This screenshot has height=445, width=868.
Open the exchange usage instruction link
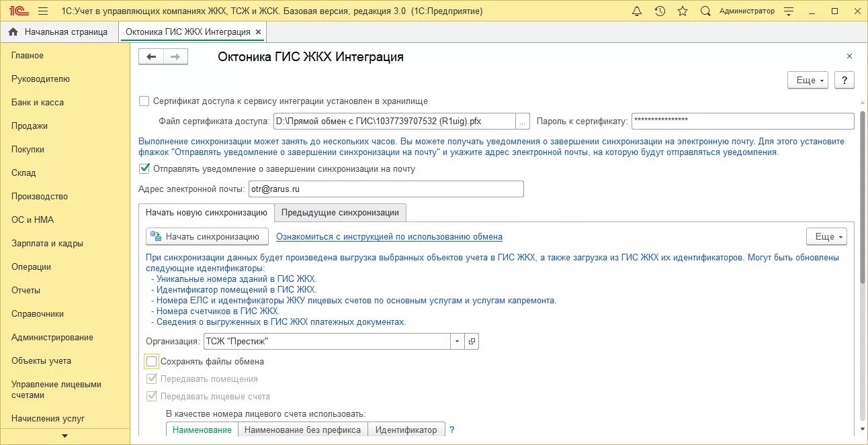(x=389, y=236)
